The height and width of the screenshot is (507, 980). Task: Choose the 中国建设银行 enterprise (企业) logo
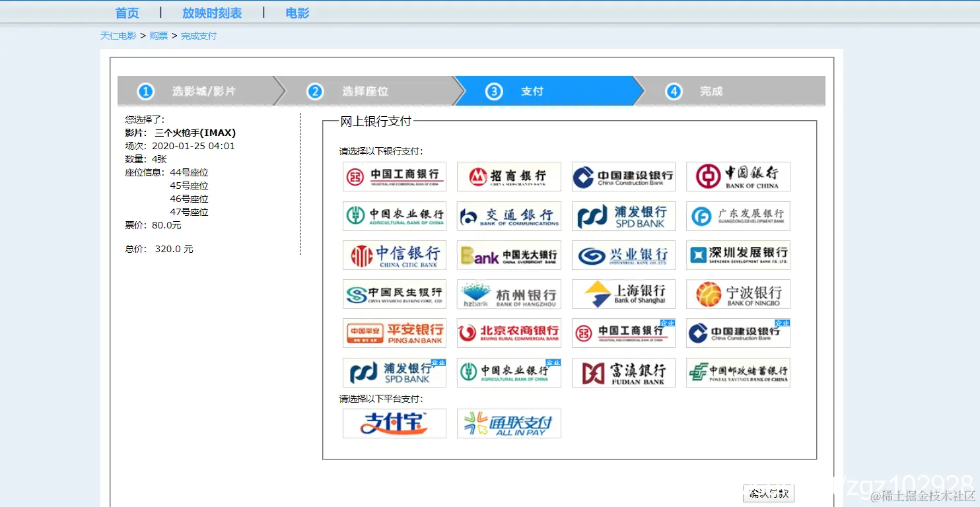pyautogui.click(x=738, y=333)
